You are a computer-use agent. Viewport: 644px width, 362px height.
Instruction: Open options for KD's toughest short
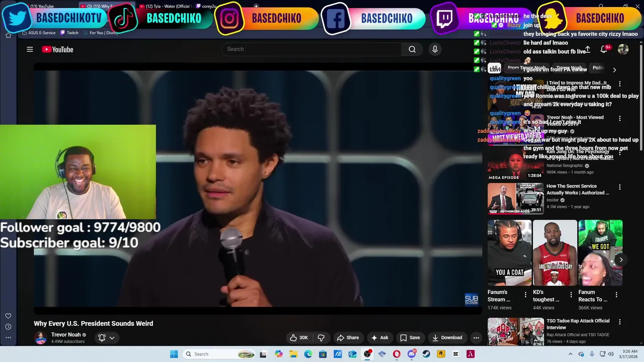571,295
